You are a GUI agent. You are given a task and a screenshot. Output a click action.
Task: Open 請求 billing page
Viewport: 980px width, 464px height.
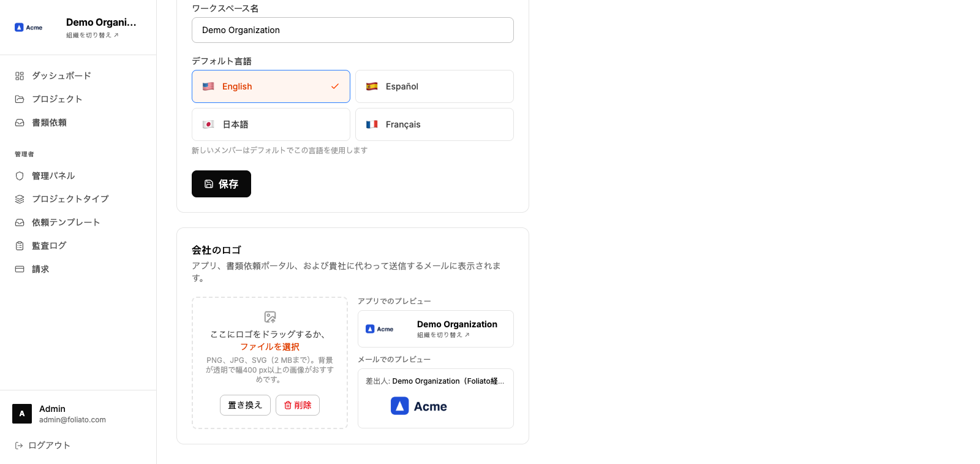78,269
